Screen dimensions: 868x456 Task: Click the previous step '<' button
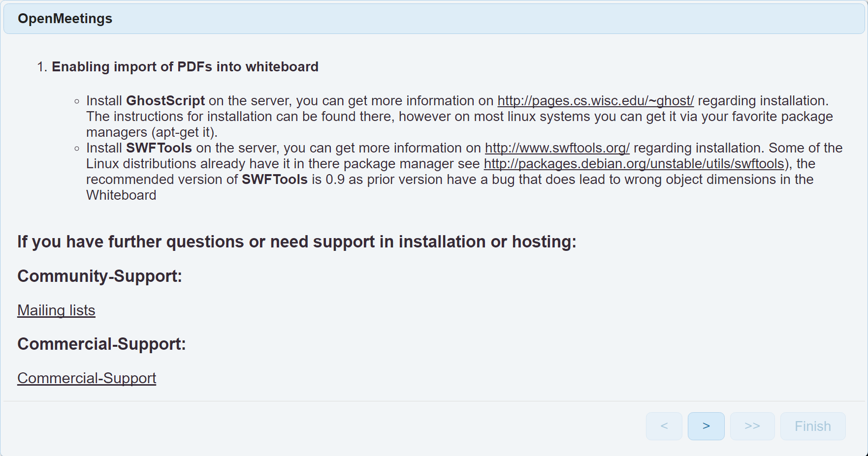[664, 426]
